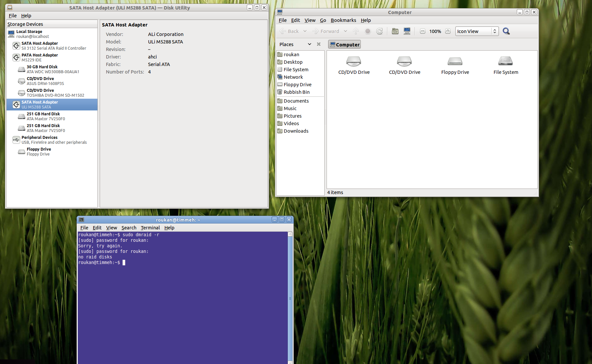The height and width of the screenshot is (364, 592).
Task: Open Downloads bookmark in sidebar
Action: click(x=300, y=131)
